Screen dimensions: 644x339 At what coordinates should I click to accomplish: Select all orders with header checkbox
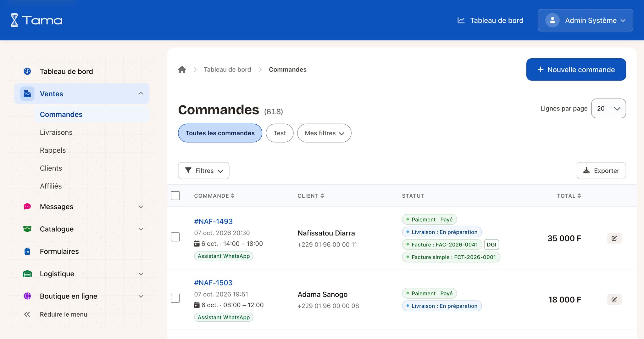pyautogui.click(x=175, y=196)
